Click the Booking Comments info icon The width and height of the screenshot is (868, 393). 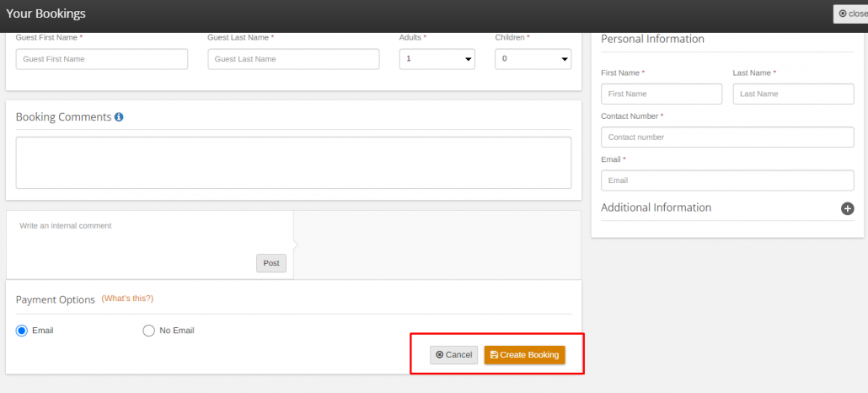119,117
